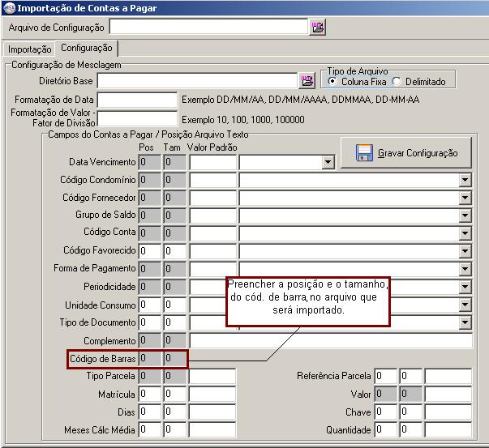489x448 pixels.
Task: Click the Referência Parcela Pos field
Action: 386,376
